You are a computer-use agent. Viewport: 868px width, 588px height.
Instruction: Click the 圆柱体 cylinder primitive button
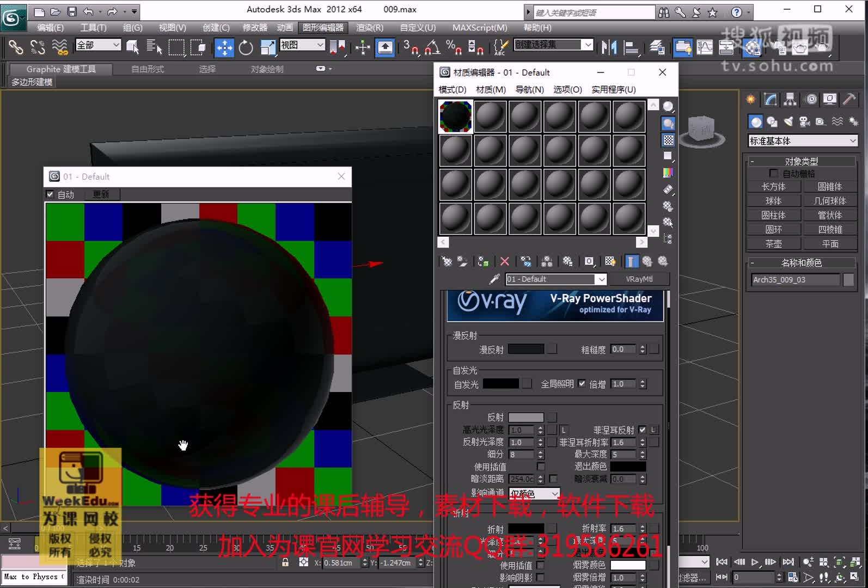coord(773,215)
